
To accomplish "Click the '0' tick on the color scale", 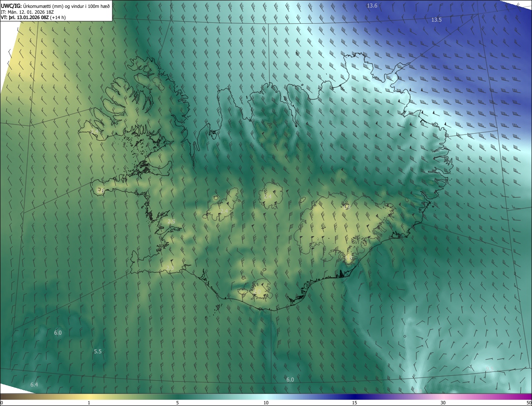I will [x=1, y=403].
